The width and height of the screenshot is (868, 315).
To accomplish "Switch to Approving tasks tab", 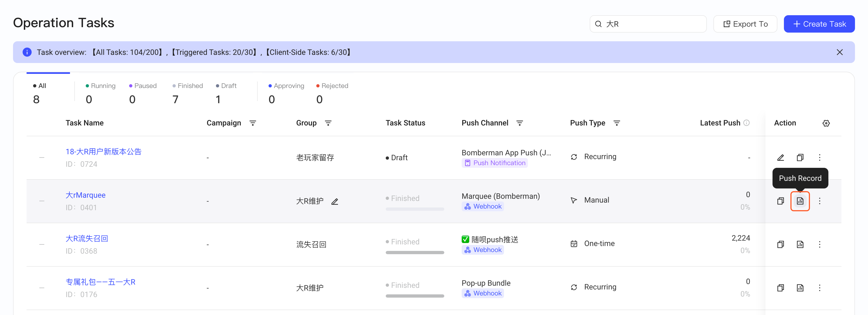I will pyautogui.click(x=286, y=93).
